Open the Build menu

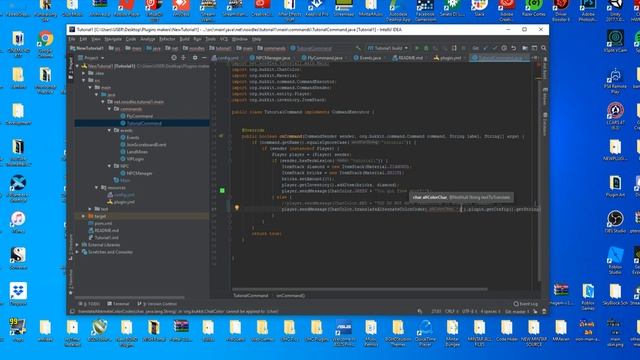(x=184, y=39)
